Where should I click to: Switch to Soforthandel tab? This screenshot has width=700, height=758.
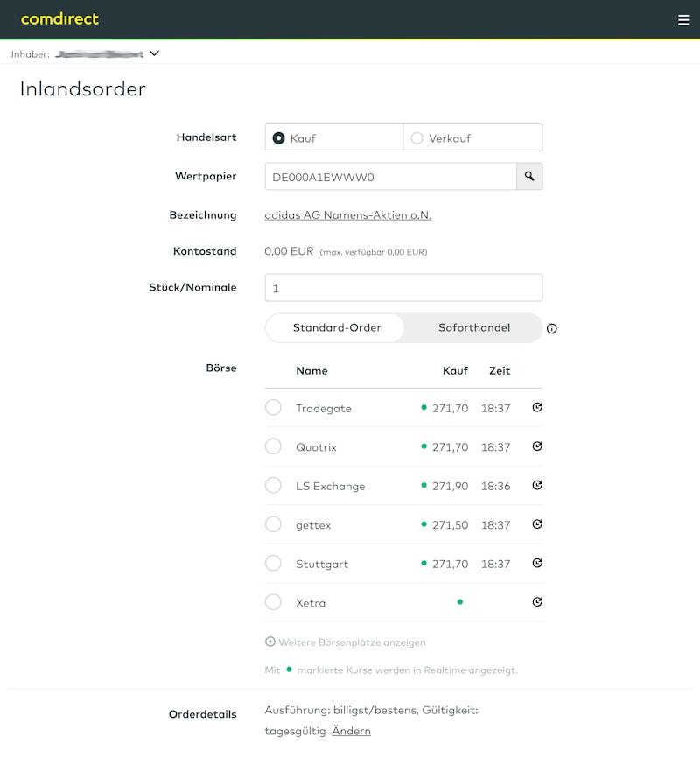pos(473,327)
